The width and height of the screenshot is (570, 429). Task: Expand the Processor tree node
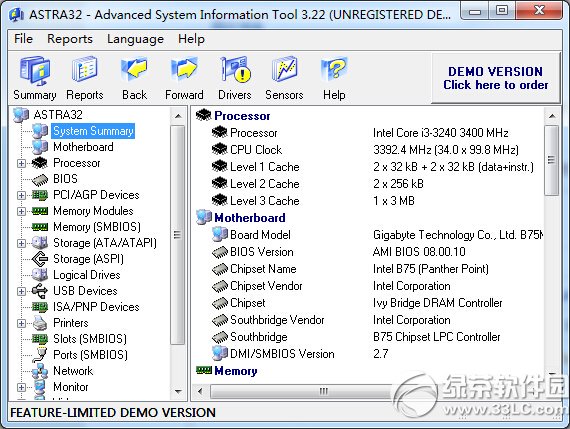tap(21, 163)
